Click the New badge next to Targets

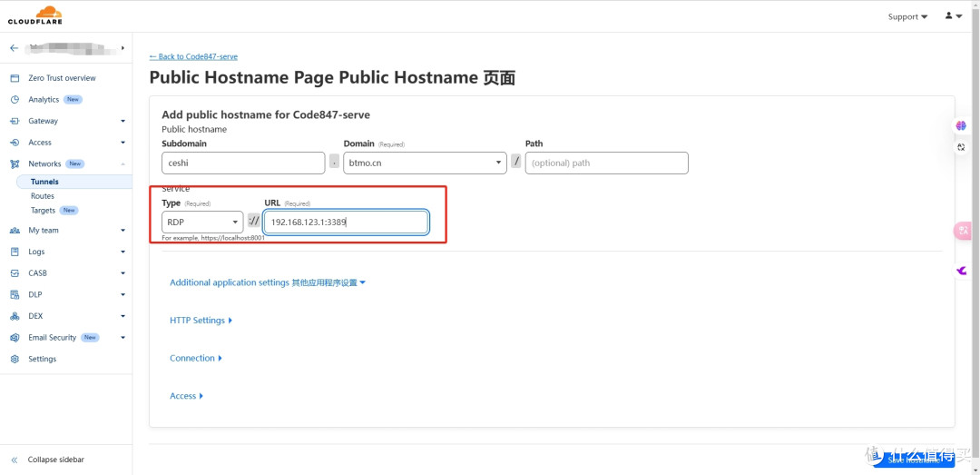click(x=69, y=211)
